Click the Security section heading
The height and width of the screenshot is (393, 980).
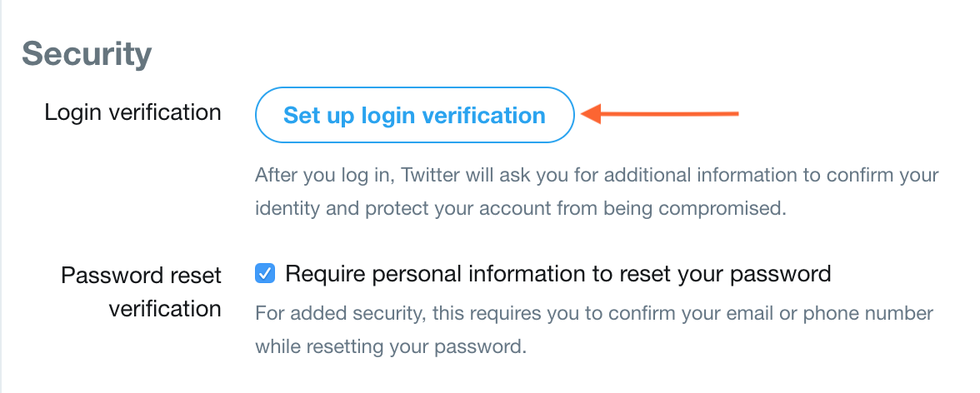pyautogui.click(x=87, y=54)
